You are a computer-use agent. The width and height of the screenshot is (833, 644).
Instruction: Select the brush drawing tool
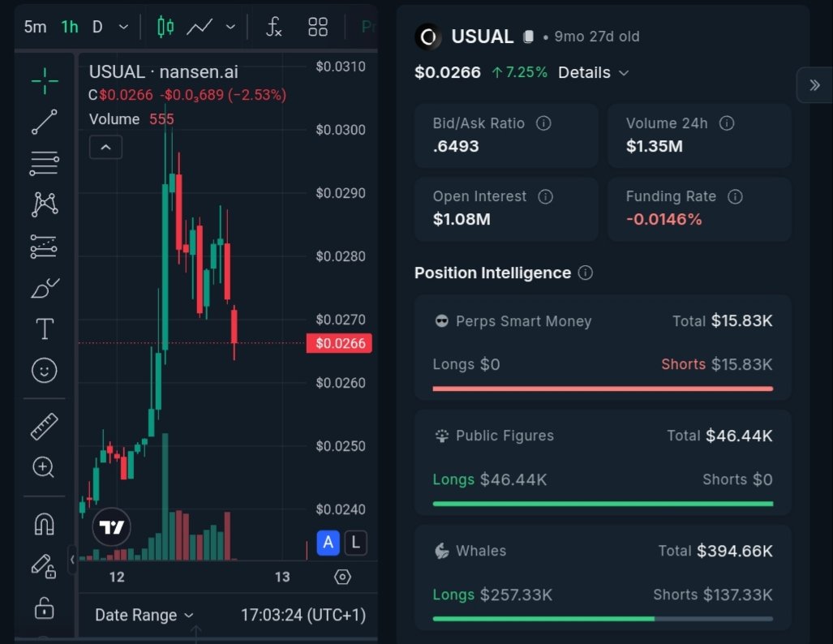[45, 287]
